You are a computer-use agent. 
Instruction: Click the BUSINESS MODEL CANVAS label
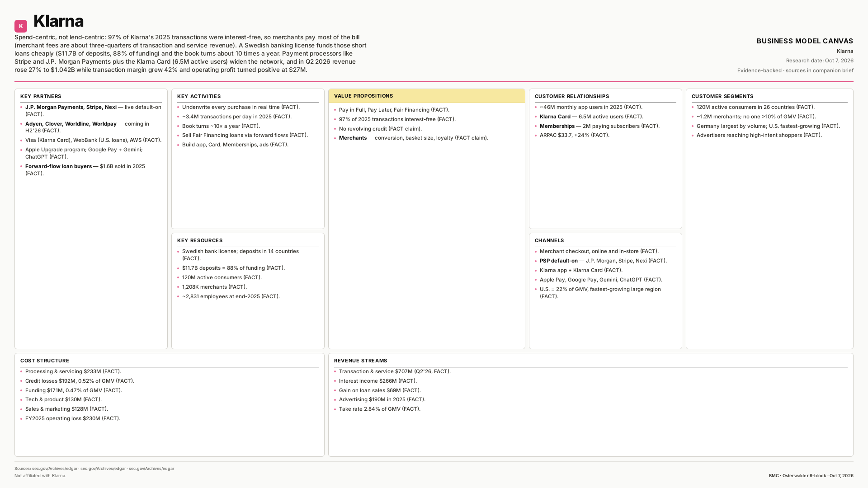pyautogui.click(x=805, y=41)
